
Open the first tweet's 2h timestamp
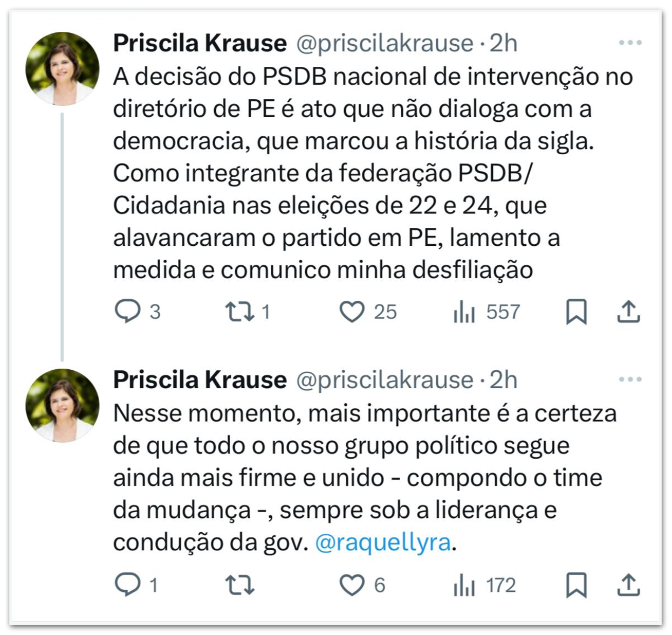coord(503,43)
